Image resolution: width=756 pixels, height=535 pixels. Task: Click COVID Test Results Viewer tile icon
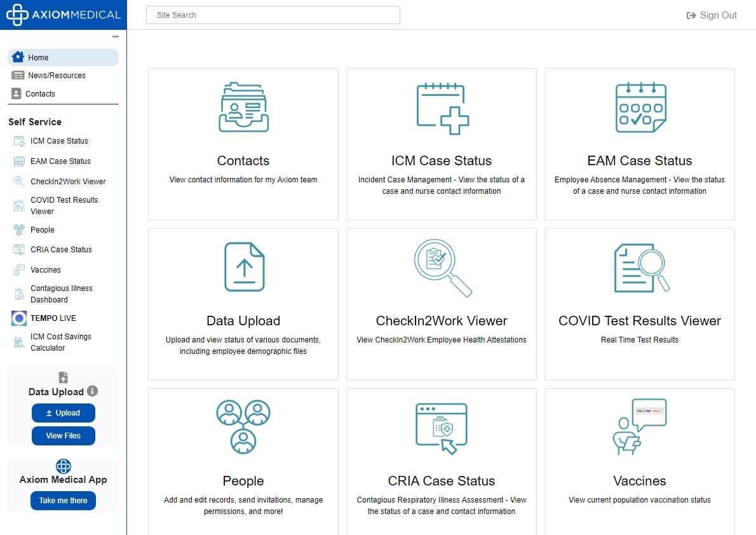click(x=640, y=267)
